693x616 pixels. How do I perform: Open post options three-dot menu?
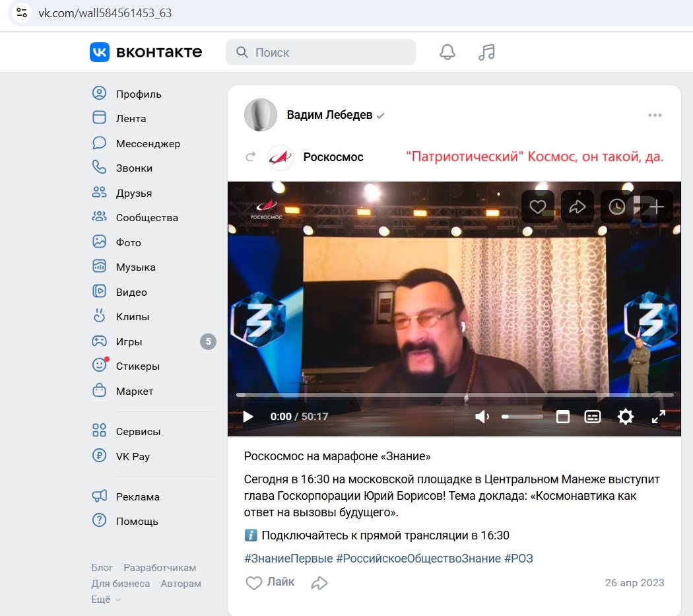(x=655, y=116)
